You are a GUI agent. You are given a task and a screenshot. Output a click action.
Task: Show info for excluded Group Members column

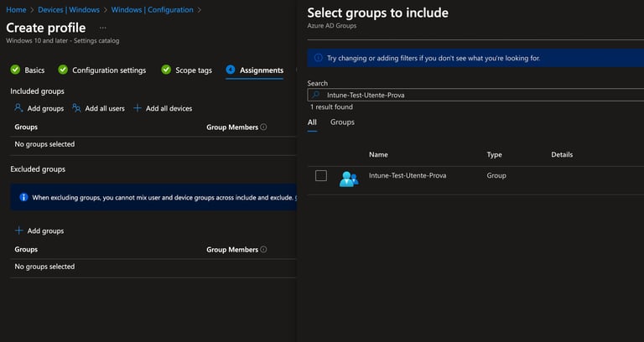pos(263,249)
